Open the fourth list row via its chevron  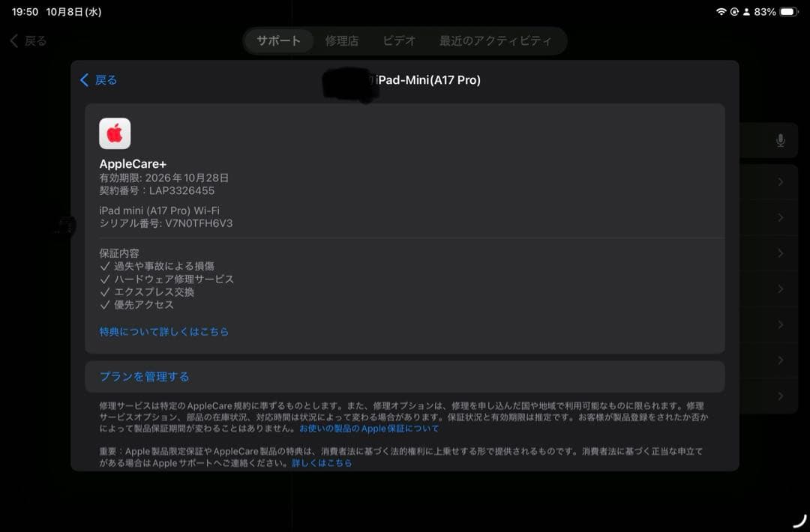tap(781, 288)
